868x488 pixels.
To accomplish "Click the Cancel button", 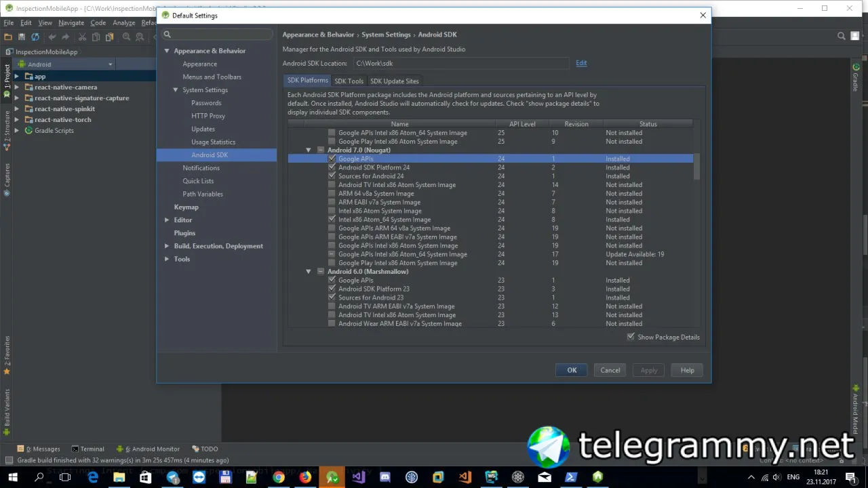I will [x=610, y=370].
